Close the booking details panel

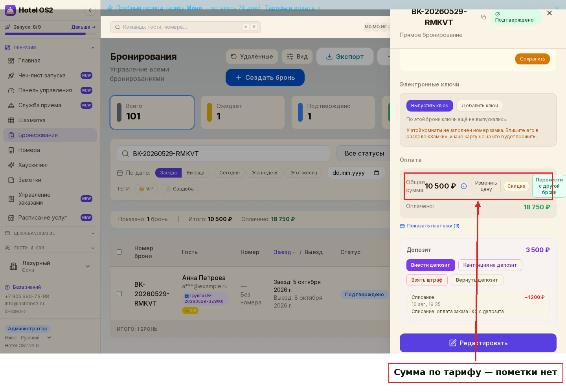pos(549,13)
